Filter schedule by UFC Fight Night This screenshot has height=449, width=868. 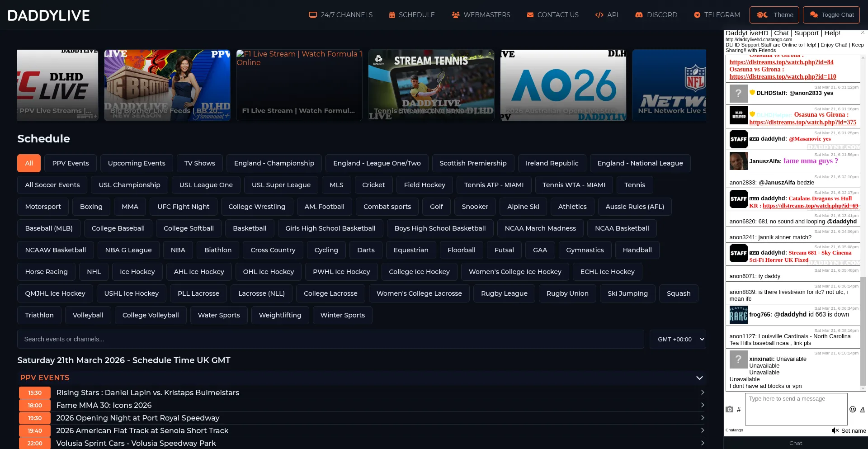(184, 207)
